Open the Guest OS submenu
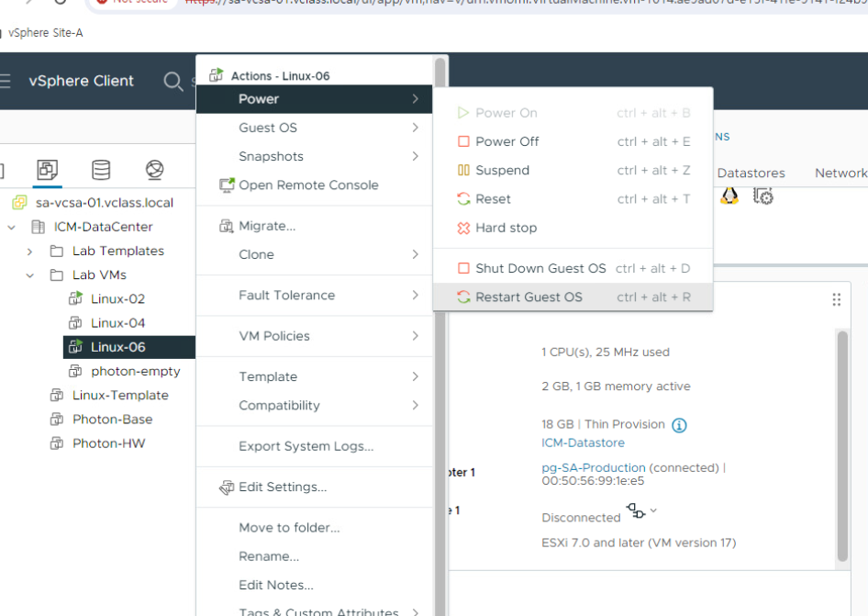 pos(314,128)
